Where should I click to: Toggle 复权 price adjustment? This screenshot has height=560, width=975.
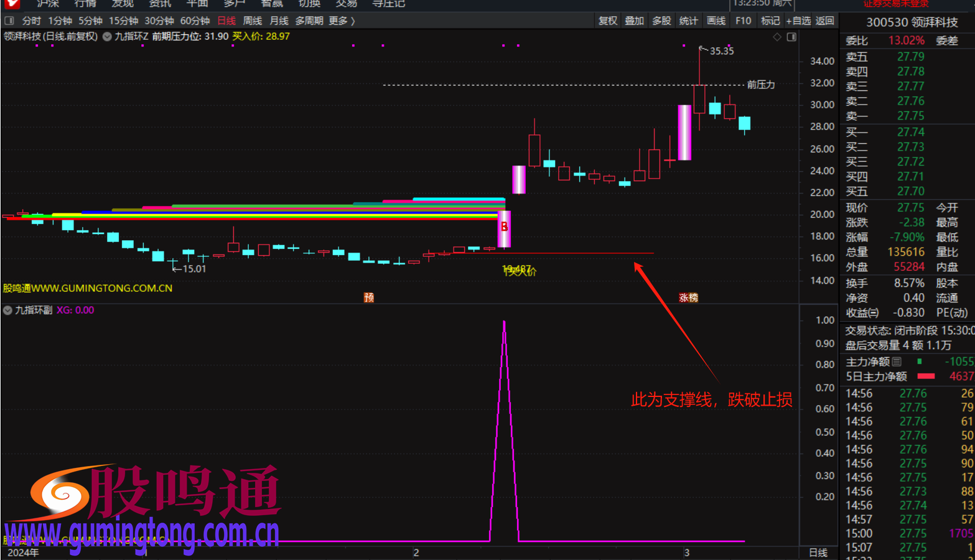pos(607,21)
